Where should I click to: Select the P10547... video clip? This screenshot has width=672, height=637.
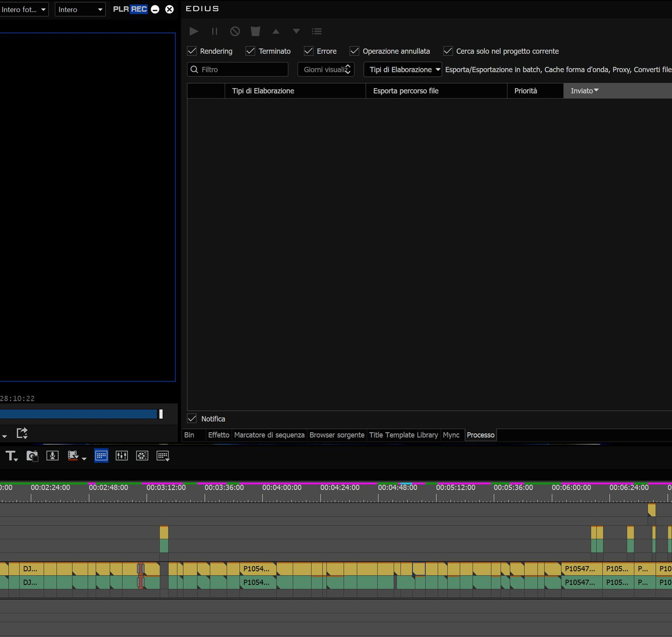[582, 569]
